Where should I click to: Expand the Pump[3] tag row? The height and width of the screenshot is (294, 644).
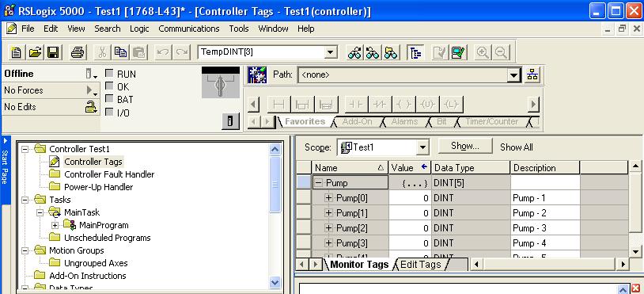coord(328,243)
